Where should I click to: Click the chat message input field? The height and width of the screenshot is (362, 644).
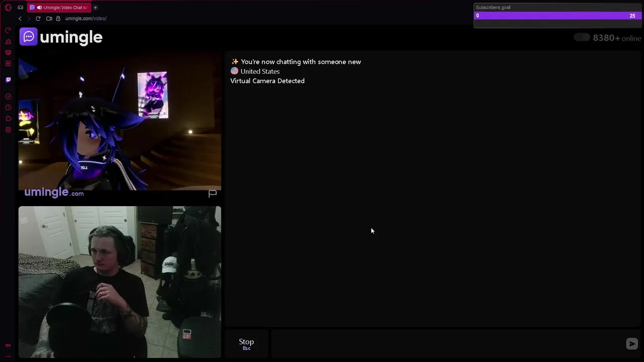tap(447, 344)
